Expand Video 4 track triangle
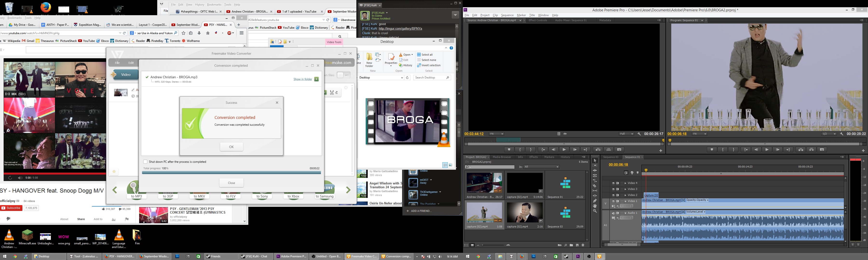 pyautogui.click(x=625, y=183)
